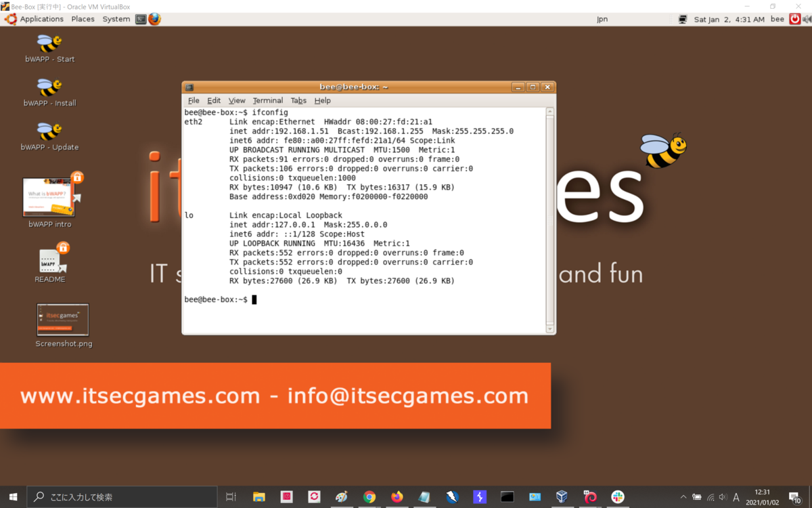This screenshot has height=508, width=812.
Task: Click the notepad-style icon on the taskbar
Action: tap(424, 496)
